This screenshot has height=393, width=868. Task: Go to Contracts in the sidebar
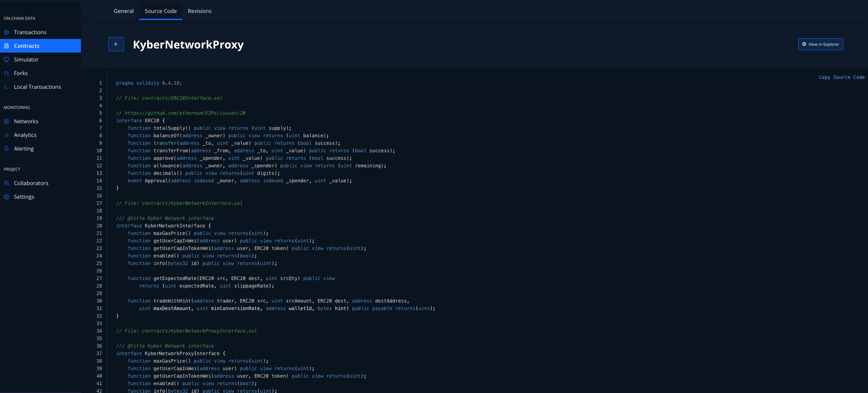click(40, 46)
